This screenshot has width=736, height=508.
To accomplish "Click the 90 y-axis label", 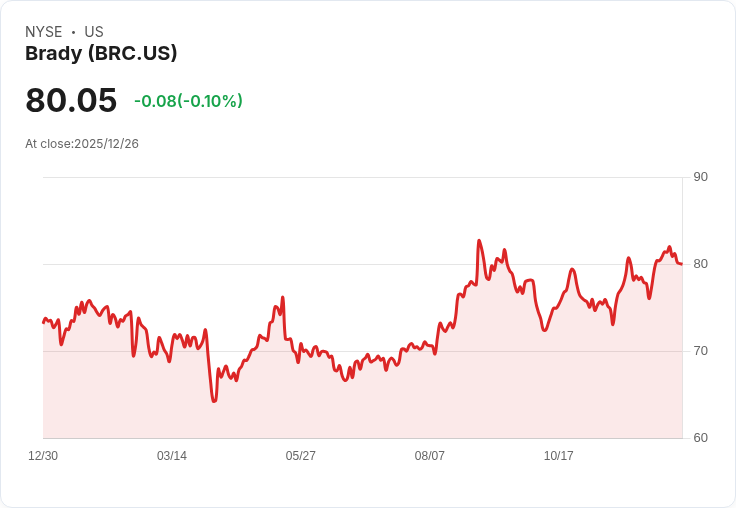I will click(700, 177).
